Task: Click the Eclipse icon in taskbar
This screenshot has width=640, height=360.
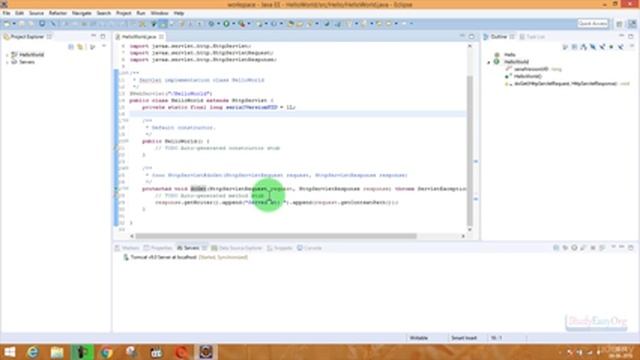Action: click(206, 352)
